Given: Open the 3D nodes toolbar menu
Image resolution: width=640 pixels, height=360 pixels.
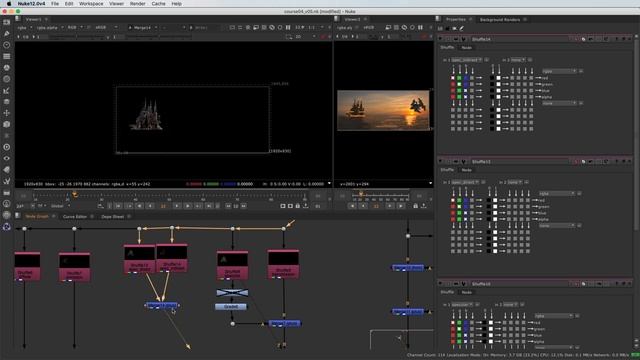Looking at the screenshot, I should 7,124.
